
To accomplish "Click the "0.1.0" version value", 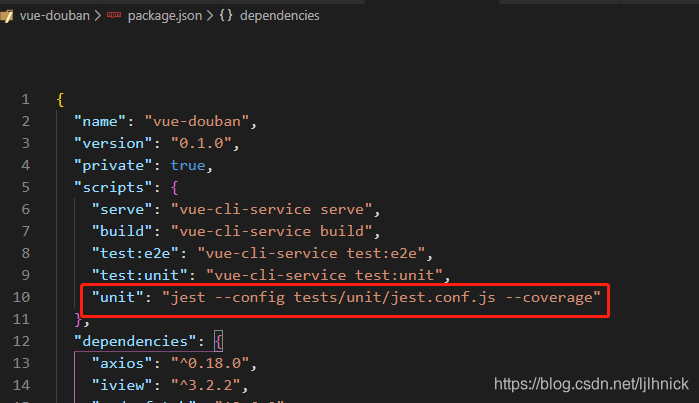I will click(201, 144).
